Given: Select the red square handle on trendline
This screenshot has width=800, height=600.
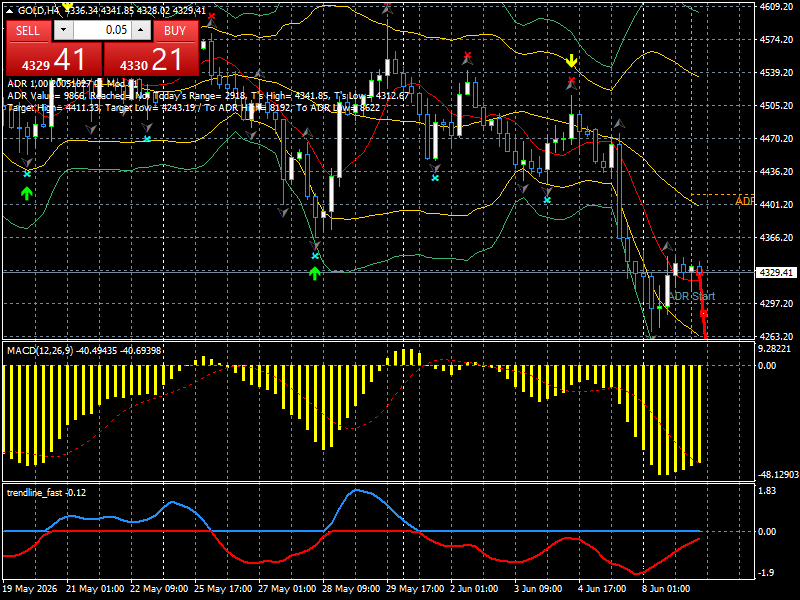Looking at the screenshot, I should click(x=703, y=313).
